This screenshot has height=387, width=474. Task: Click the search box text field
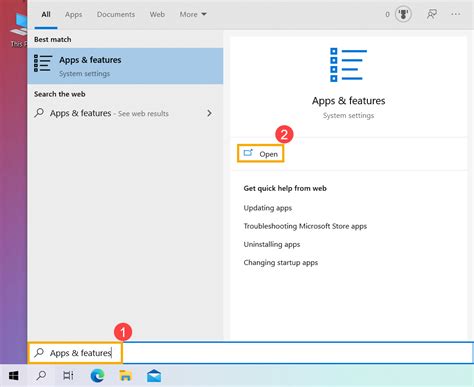pyautogui.click(x=250, y=353)
